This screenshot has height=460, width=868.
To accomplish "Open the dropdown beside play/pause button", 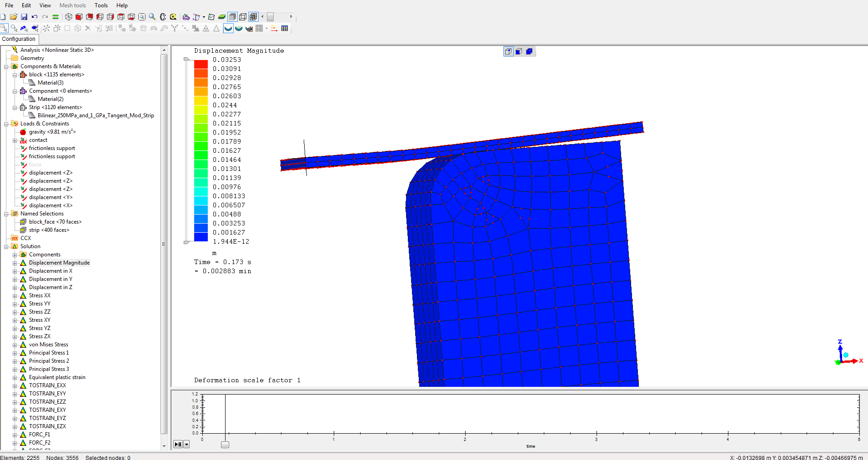I will click(x=186, y=445).
